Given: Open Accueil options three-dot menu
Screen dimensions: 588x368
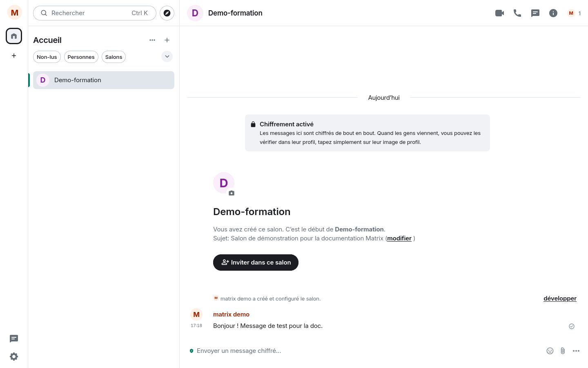Looking at the screenshot, I should [152, 40].
